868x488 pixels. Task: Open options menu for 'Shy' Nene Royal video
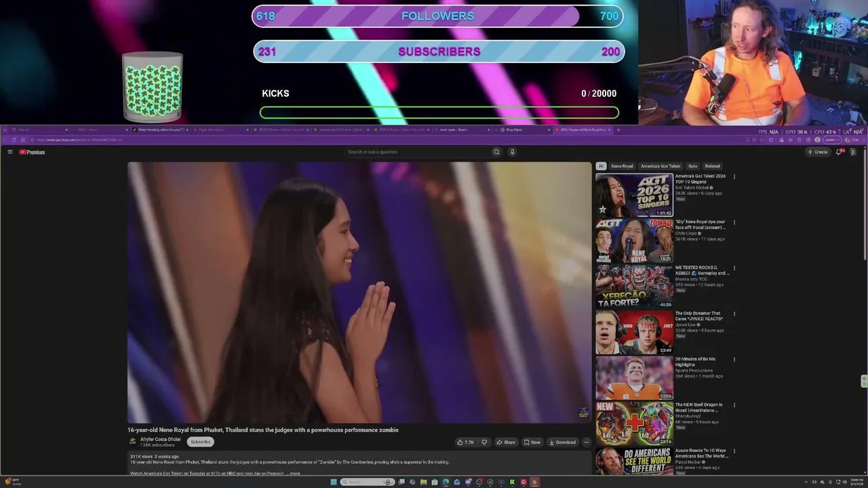pyautogui.click(x=734, y=222)
